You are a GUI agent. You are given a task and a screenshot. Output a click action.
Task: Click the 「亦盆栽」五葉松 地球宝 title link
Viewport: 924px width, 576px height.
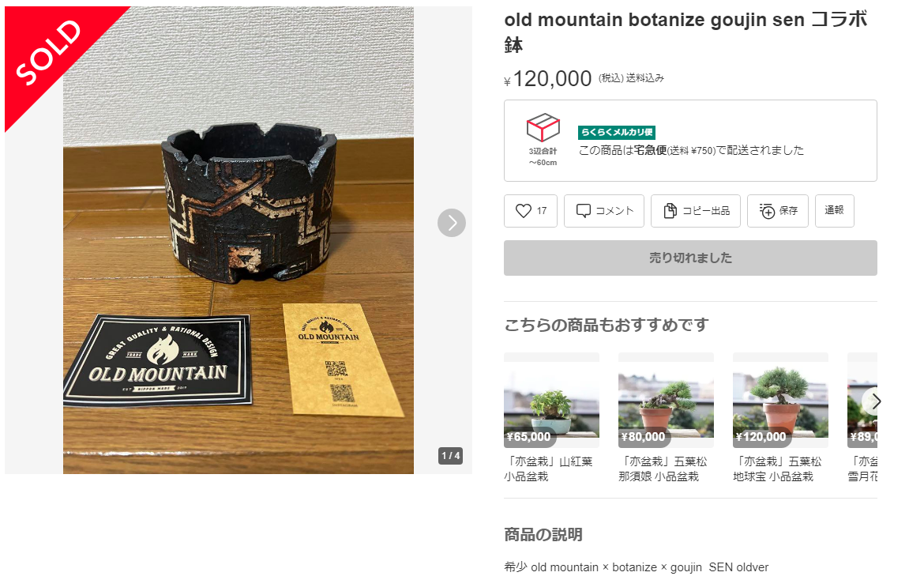click(776, 469)
